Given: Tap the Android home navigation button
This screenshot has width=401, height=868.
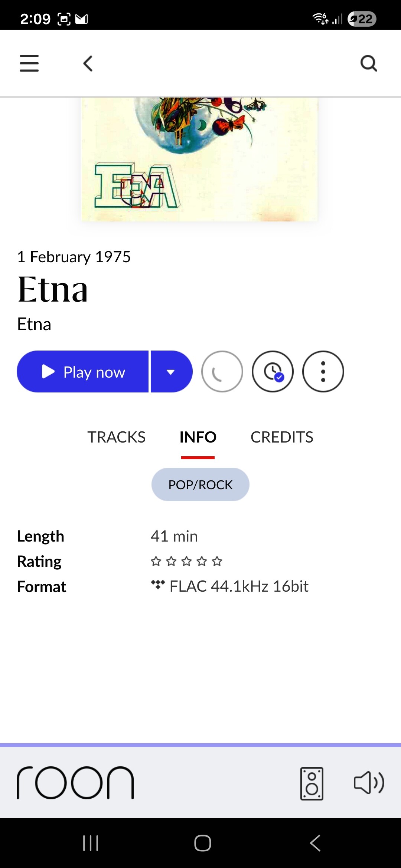Looking at the screenshot, I should [x=202, y=843].
